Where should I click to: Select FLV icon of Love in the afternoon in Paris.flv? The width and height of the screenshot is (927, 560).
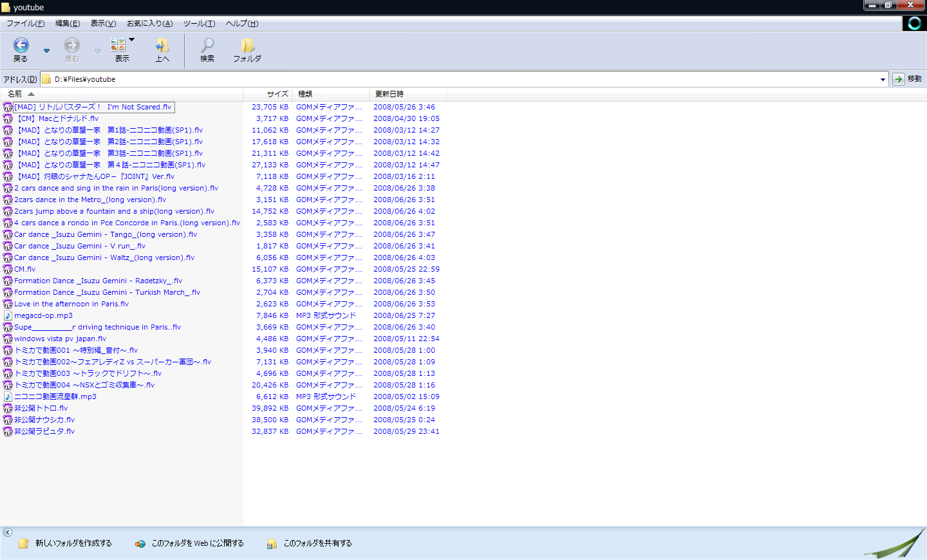[8, 304]
